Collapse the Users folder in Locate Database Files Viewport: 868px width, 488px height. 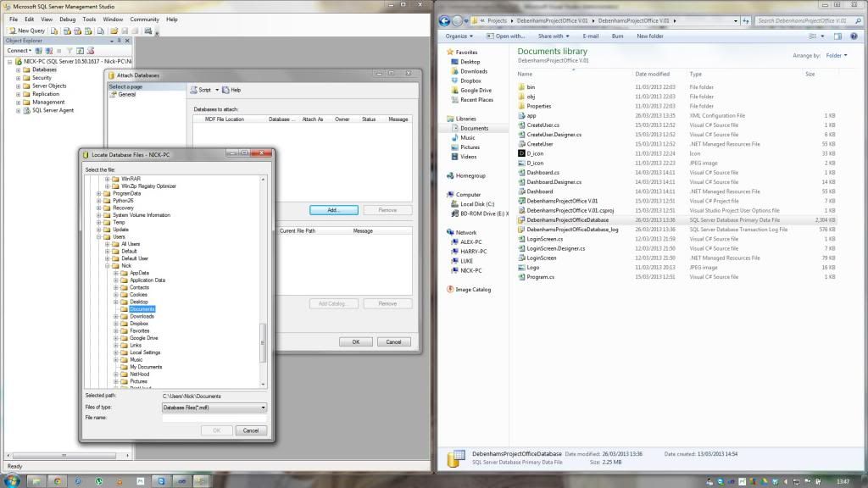(99, 237)
